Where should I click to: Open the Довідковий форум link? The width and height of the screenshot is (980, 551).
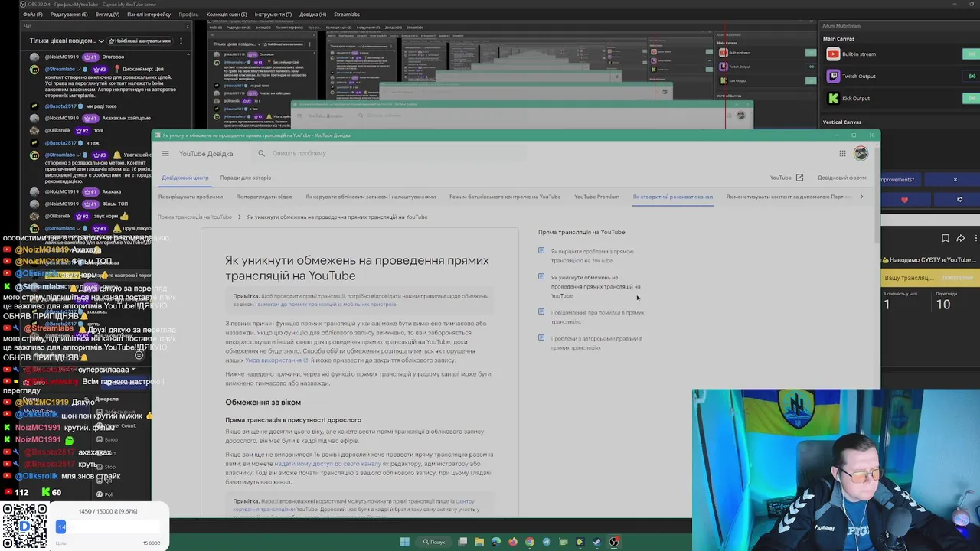click(841, 178)
